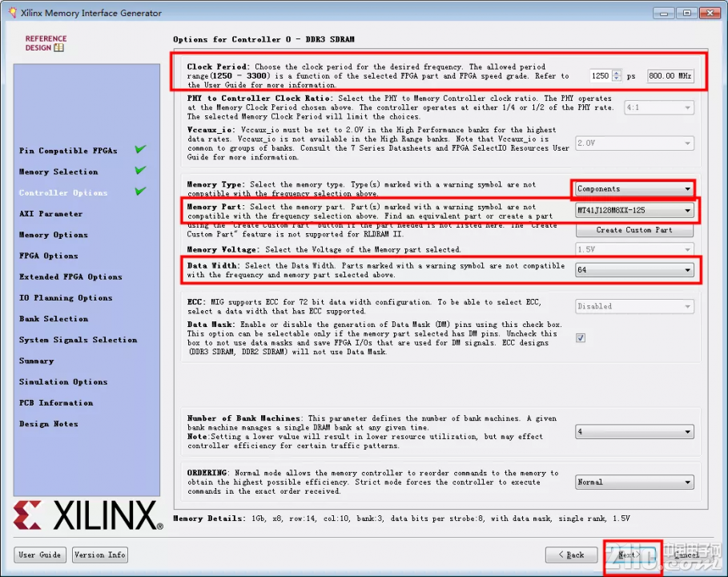
Task: Select AXI Parameter in the sidebar
Action: pos(51,214)
